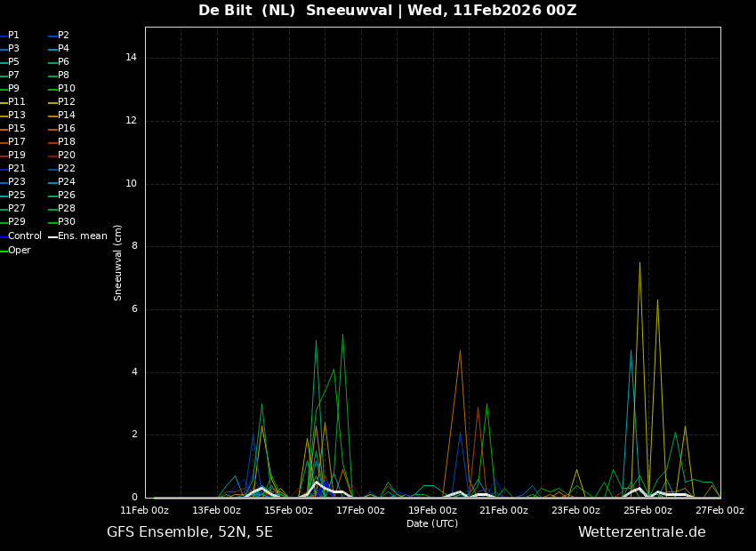Click the P30 legend label
This screenshot has width=756, height=551.
[x=67, y=222]
